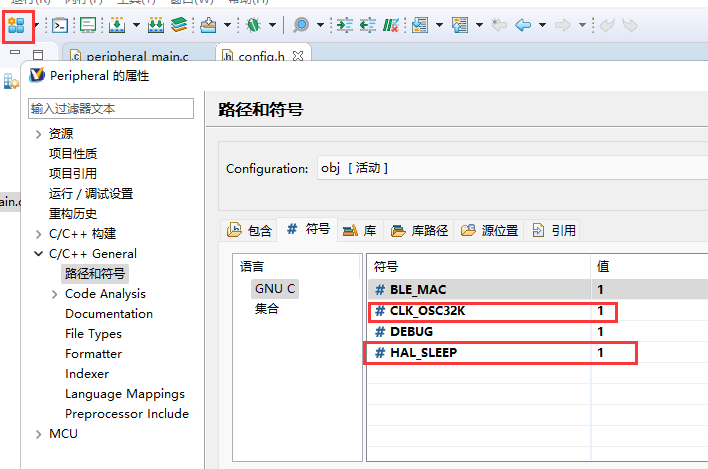Expand the Code Analysis node
Screen dimensions: 708x469
click(54, 294)
